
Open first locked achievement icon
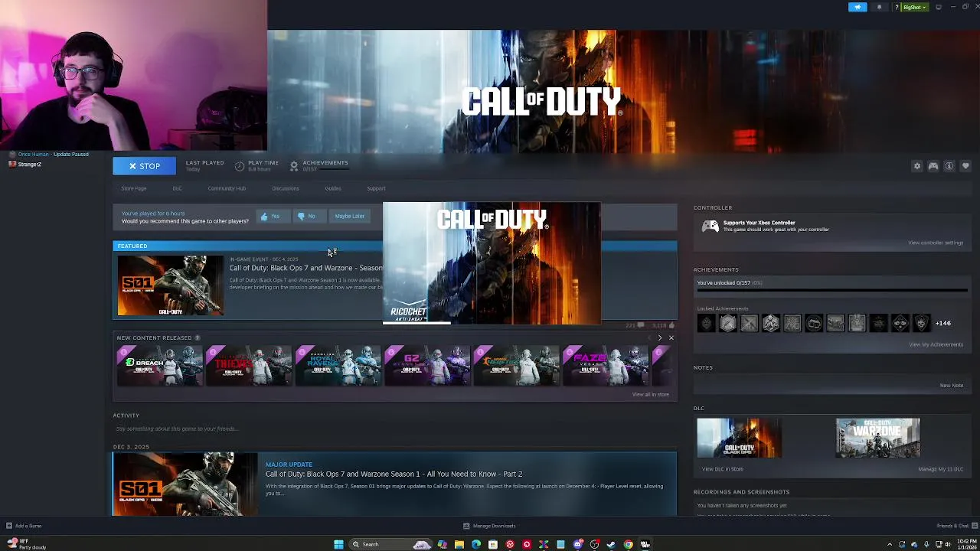pos(706,323)
